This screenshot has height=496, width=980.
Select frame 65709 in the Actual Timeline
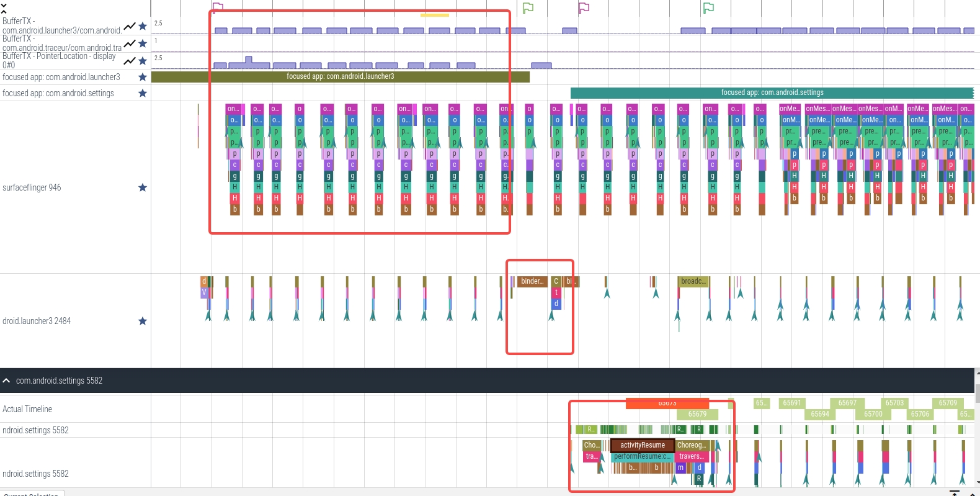tap(948, 403)
